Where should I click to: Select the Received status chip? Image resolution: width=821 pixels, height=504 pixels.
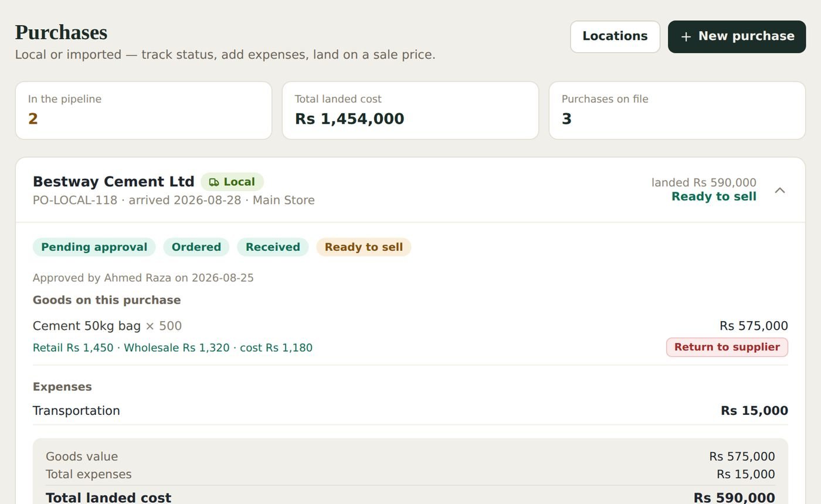point(273,247)
